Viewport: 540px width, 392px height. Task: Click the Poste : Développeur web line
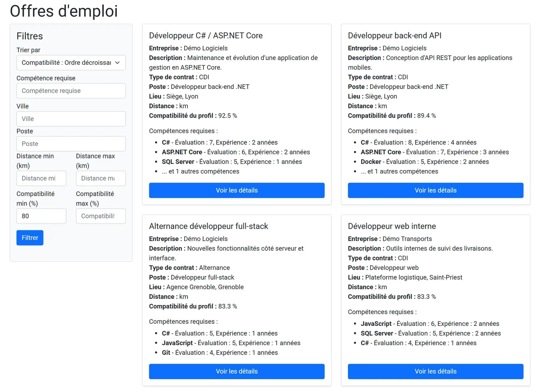[x=383, y=268]
